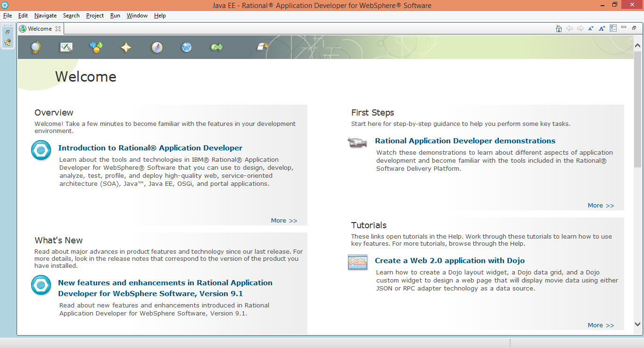Open the Project menu
The image size is (644, 348).
(x=95, y=16)
